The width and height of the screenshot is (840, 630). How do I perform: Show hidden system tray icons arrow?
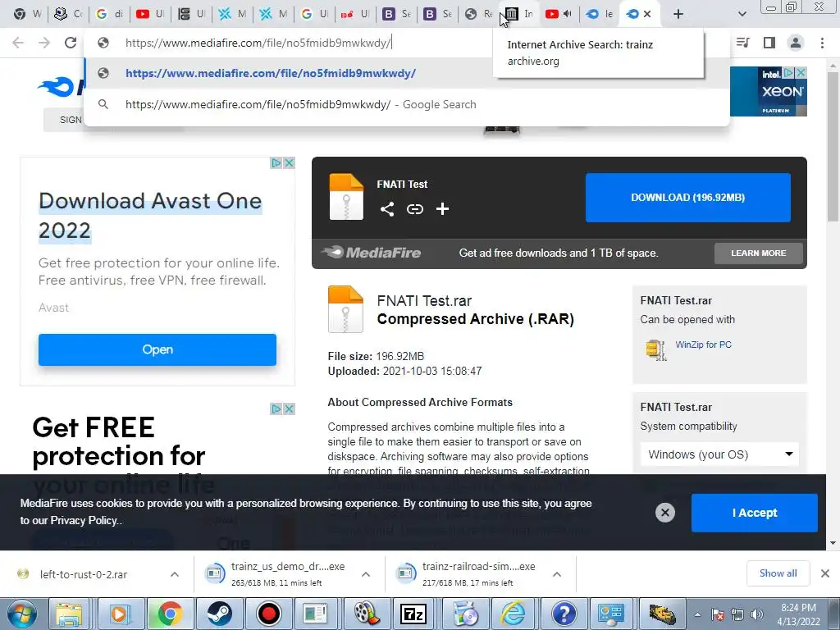(x=697, y=614)
